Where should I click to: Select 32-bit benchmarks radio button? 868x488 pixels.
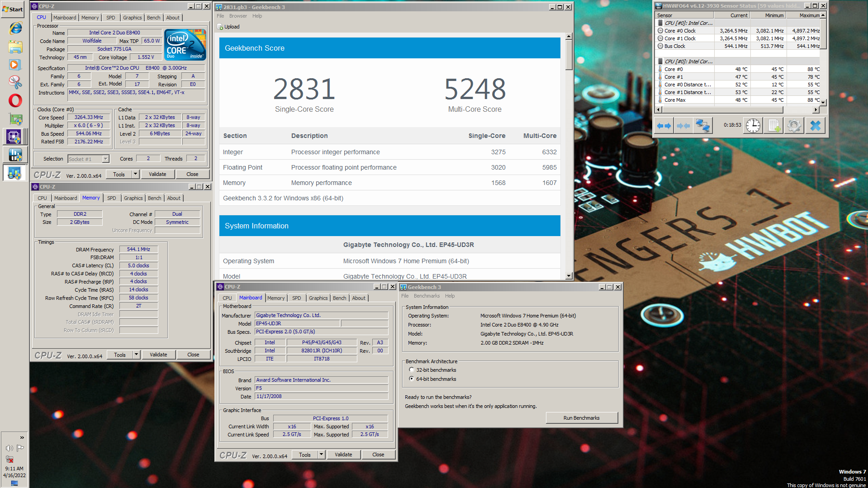click(411, 370)
